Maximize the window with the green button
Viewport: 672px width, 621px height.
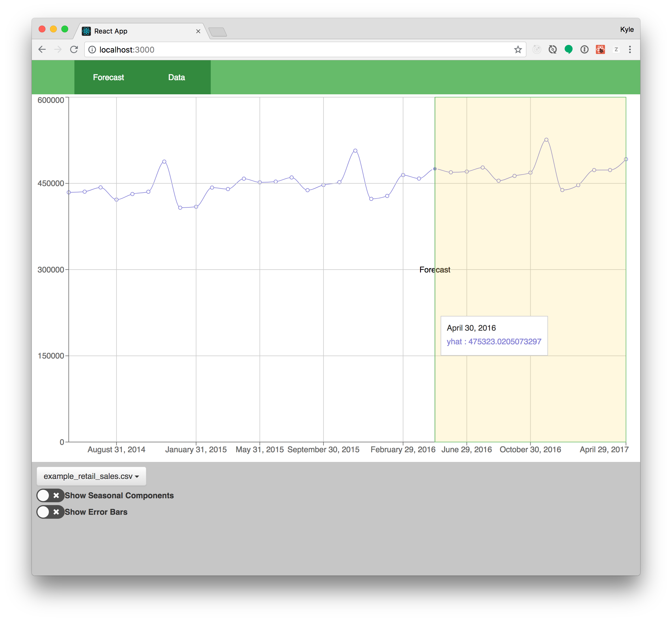(x=65, y=29)
